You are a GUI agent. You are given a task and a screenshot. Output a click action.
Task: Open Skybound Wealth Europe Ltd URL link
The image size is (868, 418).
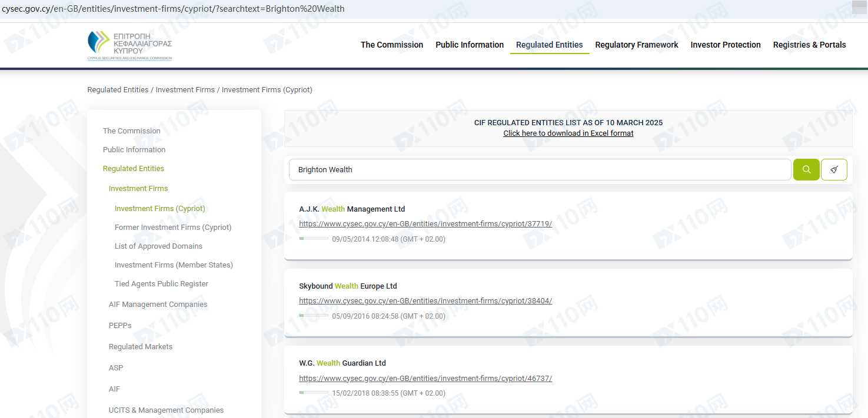425,301
